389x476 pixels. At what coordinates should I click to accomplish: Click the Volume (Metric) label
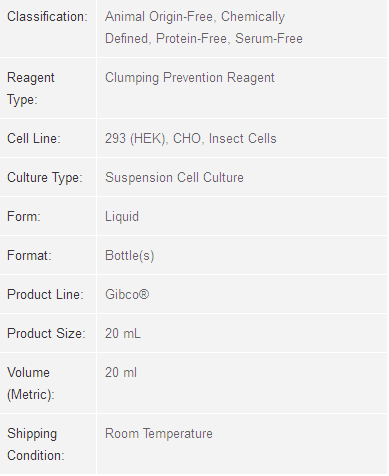[x=31, y=383]
